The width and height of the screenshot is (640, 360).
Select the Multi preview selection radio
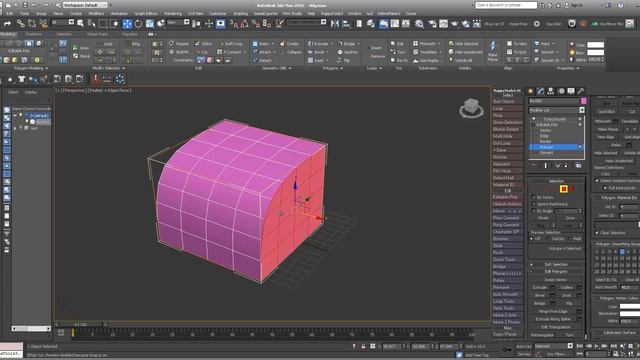pyautogui.click(x=570, y=238)
